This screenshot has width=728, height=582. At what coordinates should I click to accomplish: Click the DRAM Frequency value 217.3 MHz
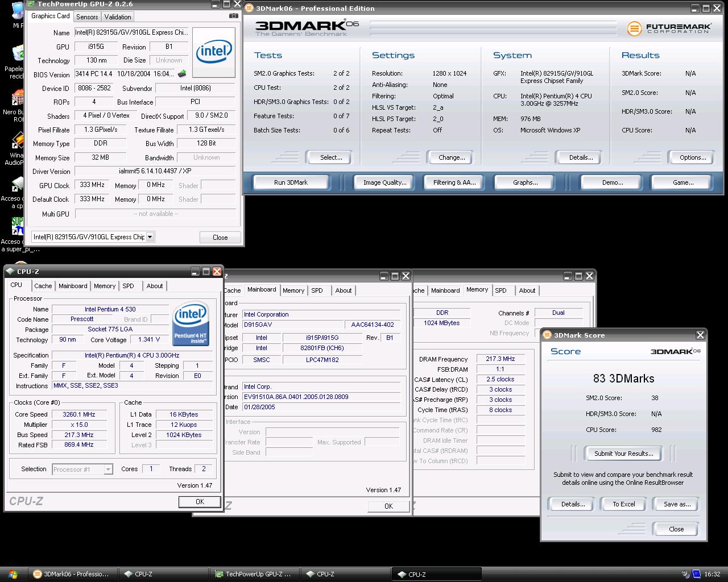500,359
